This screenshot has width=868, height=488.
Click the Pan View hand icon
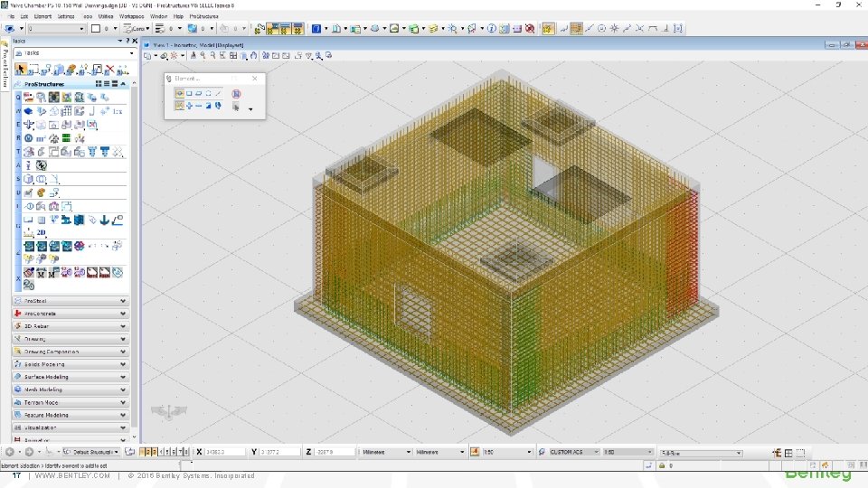pyautogui.click(x=253, y=55)
